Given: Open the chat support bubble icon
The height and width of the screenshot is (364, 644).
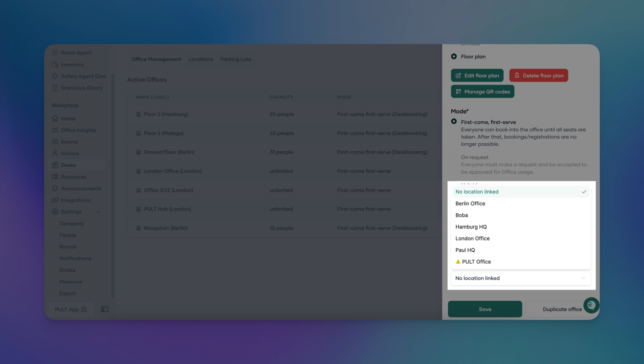Looking at the screenshot, I should click(x=591, y=305).
